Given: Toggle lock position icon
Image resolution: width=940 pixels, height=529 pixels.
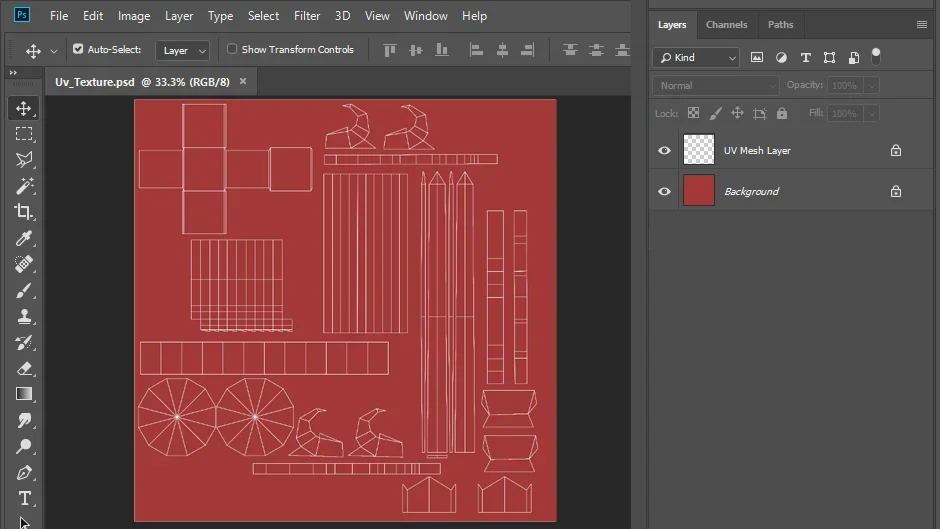Looking at the screenshot, I should (737, 113).
